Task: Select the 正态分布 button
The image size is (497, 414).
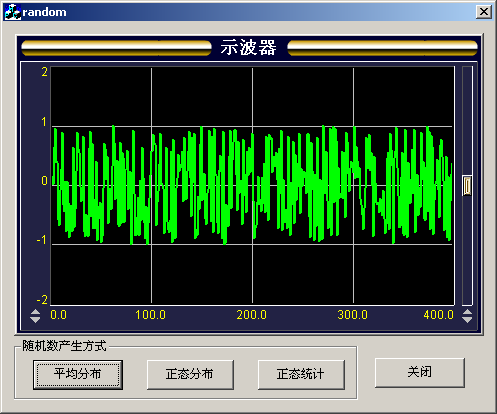Action: click(190, 374)
